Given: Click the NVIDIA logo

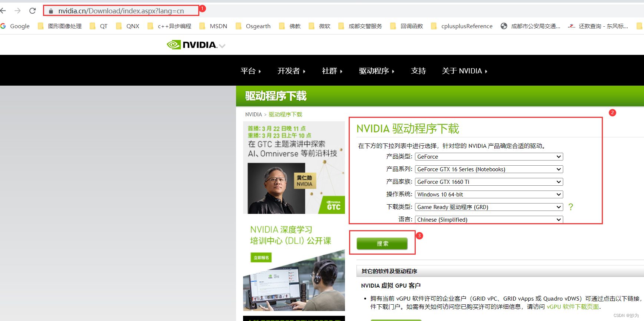Looking at the screenshot, I should [192, 45].
